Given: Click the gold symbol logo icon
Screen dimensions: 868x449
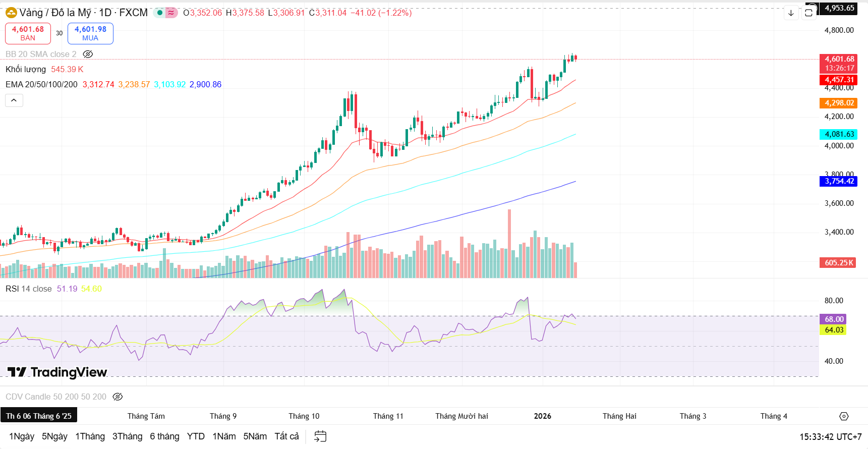Looking at the screenshot, I should 11,13.
